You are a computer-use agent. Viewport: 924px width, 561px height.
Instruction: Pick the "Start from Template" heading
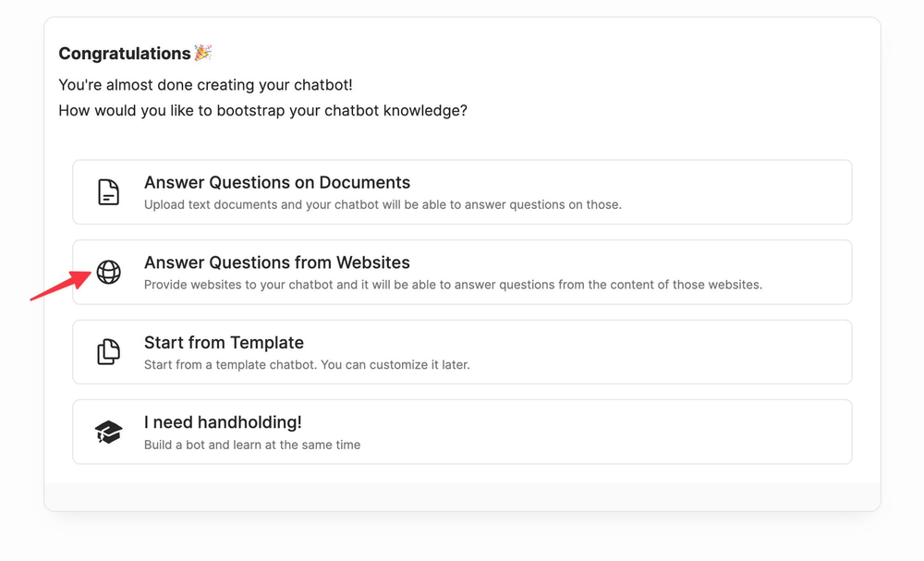[224, 343]
